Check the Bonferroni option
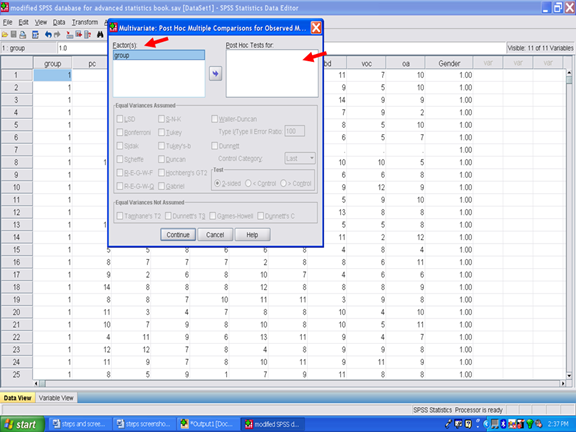Screen dimensions: 576x432 120,132
